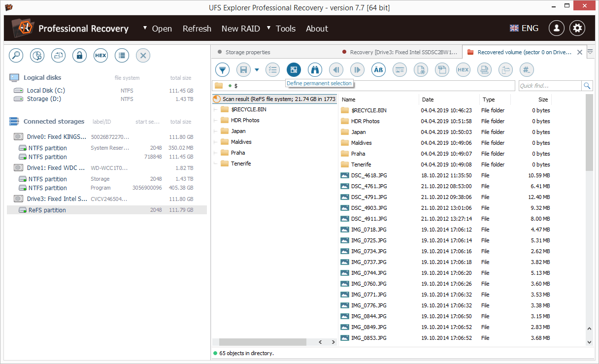Select file DSC_4618.JPG
The width and height of the screenshot is (599, 364).
(369, 175)
